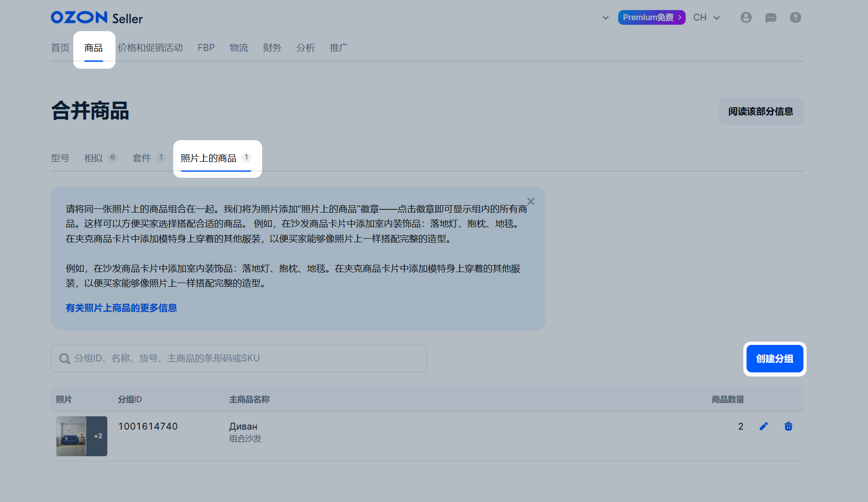Open the 价格和促销活动 menu
Screen dimensions: 868x502
tap(150, 48)
